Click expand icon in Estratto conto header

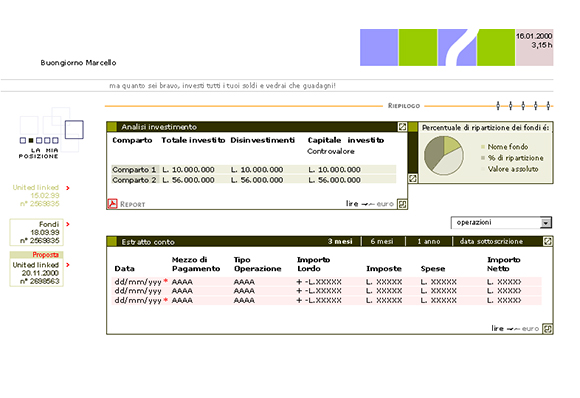pos(547,242)
